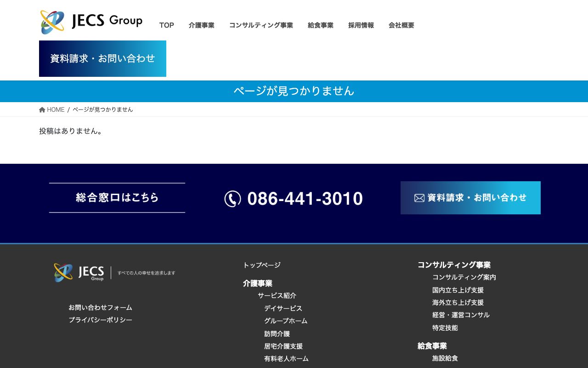588x368 pixels.
Task: Click the デイサービス footer link
Action: pos(283,308)
